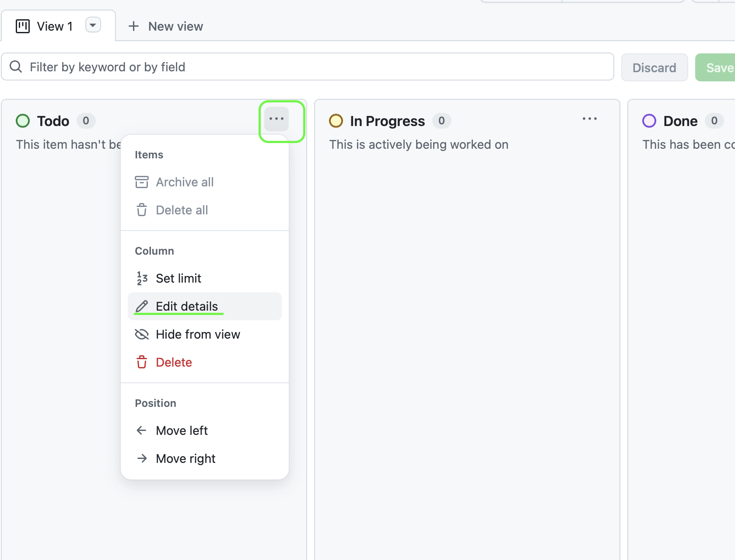Click the right arrow icon to move right
The image size is (735, 560).
142,458
